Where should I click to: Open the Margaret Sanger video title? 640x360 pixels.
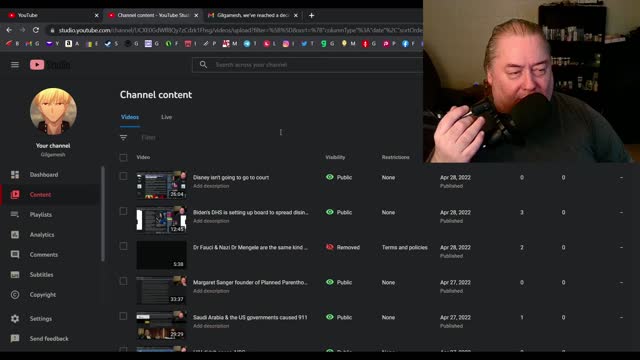pyautogui.click(x=251, y=282)
